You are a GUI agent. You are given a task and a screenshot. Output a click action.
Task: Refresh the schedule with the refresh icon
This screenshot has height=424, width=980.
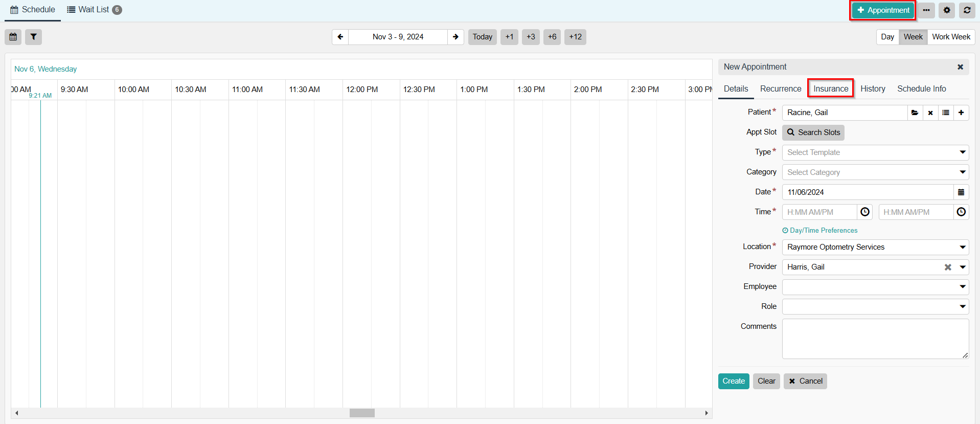click(967, 10)
